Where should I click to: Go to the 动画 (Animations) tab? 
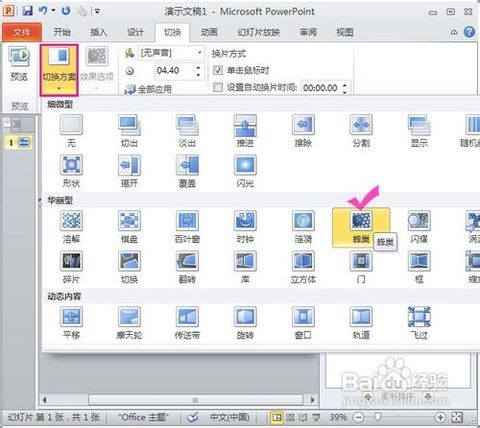point(209,32)
